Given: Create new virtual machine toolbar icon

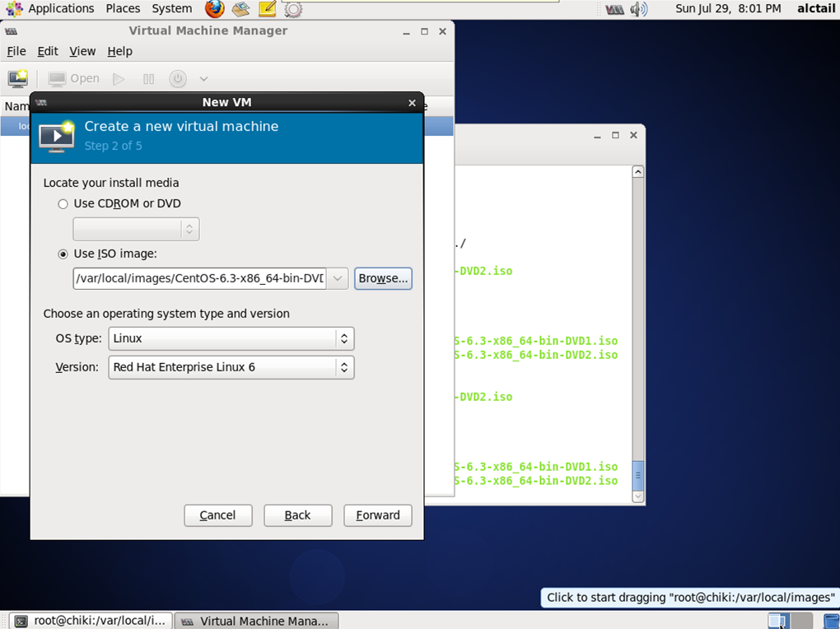Looking at the screenshot, I should pyautogui.click(x=18, y=78).
